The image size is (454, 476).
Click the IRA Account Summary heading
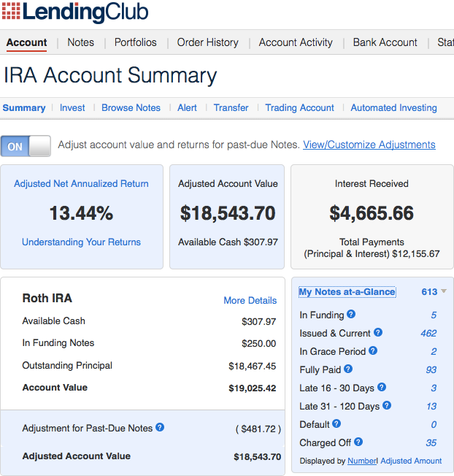110,75
